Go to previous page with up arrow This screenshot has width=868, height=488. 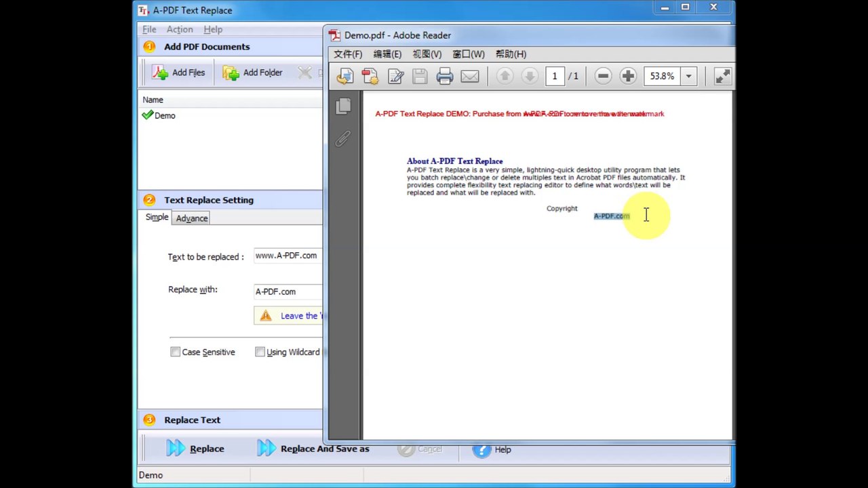(x=505, y=77)
